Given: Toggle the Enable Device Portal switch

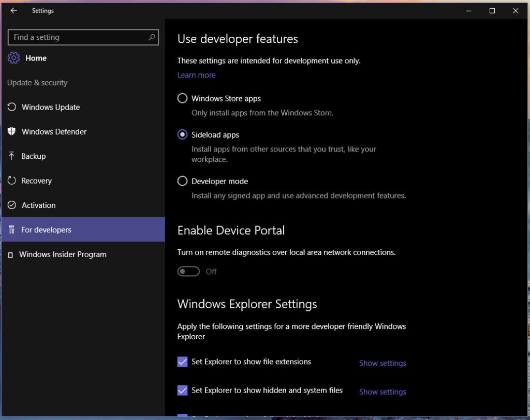Looking at the screenshot, I should click(x=188, y=272).
